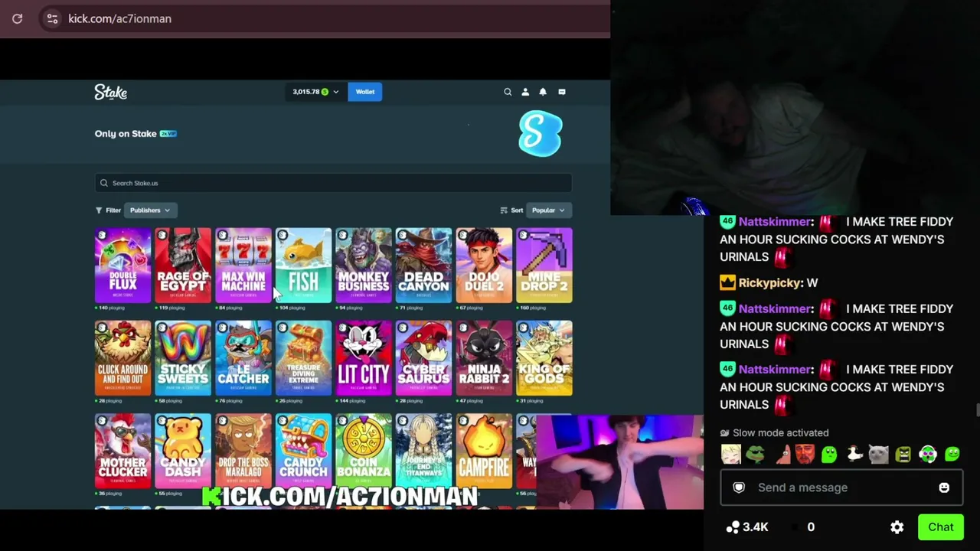This screenshot has height=551, width=980.
Task: Insert the gray cat emote
Action: click(x=879, y=455)
